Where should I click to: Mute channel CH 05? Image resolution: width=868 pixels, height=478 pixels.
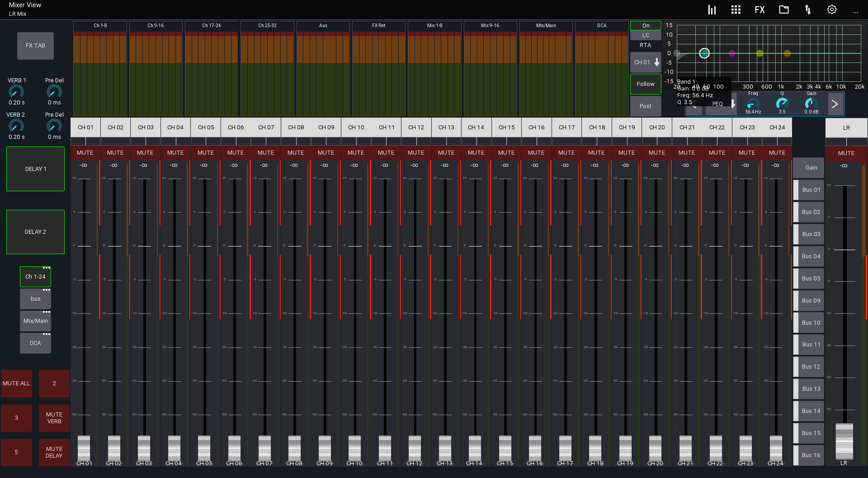[x=205, y=153]
